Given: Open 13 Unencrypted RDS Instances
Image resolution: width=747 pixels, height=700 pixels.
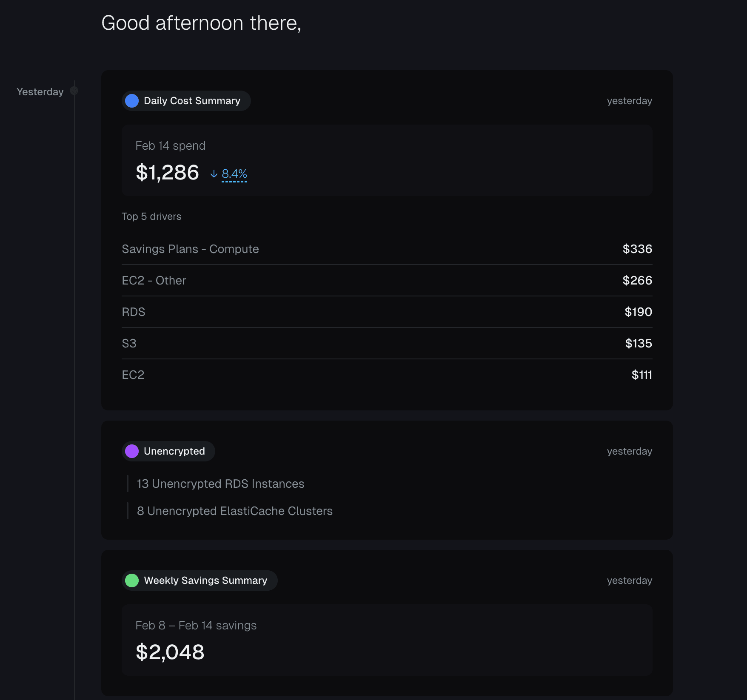Looking at the screenshot, I should click(220, 484).
